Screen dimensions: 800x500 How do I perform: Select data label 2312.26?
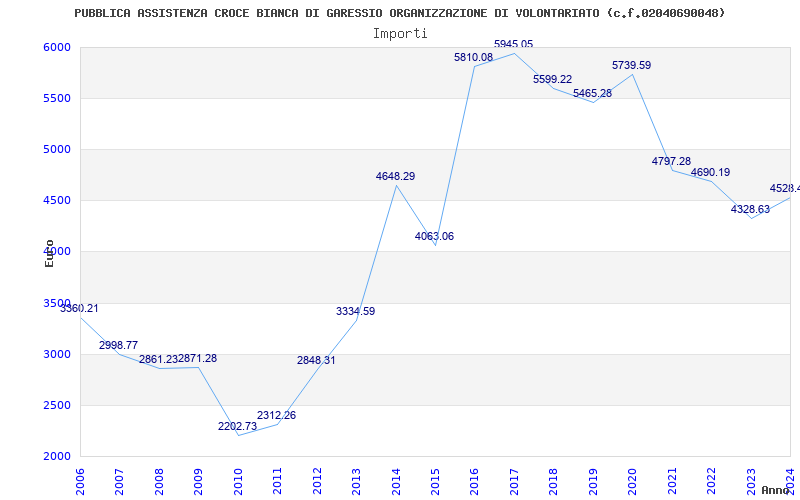tap(277, 415)
